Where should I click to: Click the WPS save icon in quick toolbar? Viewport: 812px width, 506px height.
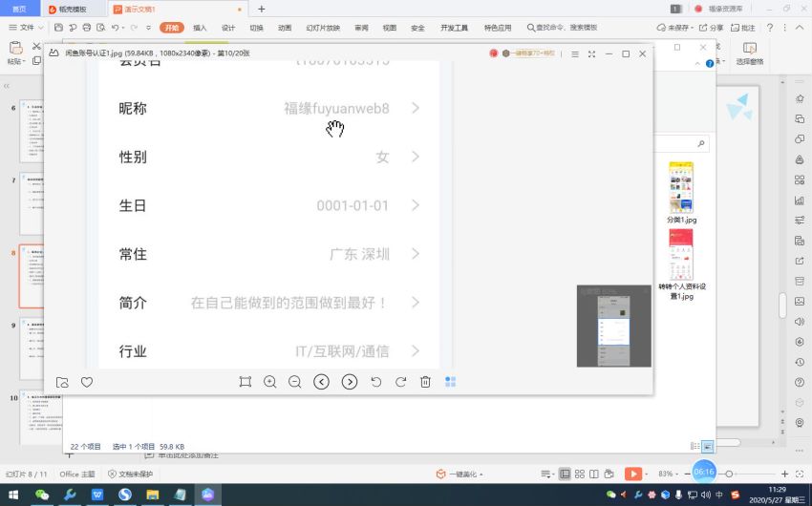point(58,28)
